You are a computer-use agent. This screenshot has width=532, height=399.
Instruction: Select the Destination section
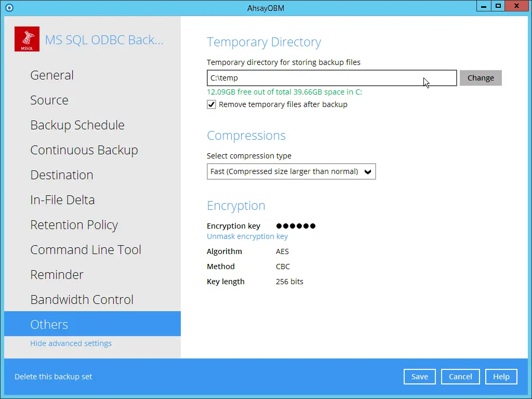pos(62,175)
